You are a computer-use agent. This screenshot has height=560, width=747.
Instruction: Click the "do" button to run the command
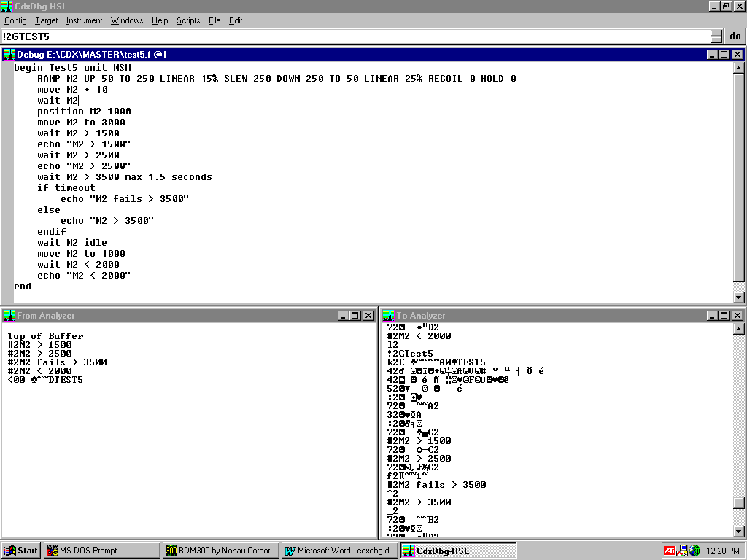(x=735, y=36)
